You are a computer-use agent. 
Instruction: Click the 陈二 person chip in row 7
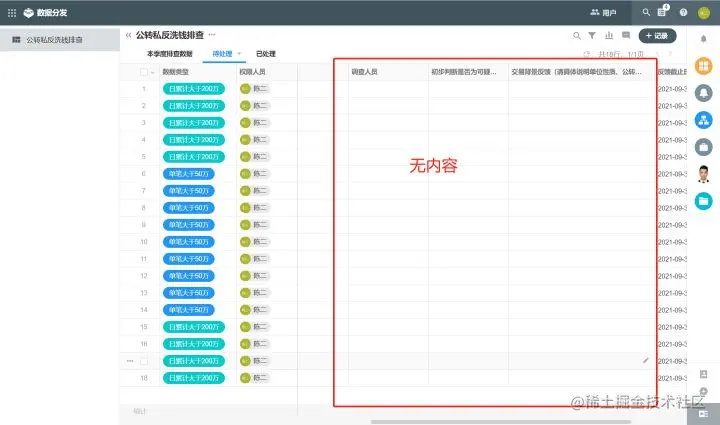[x=255, y=190]
